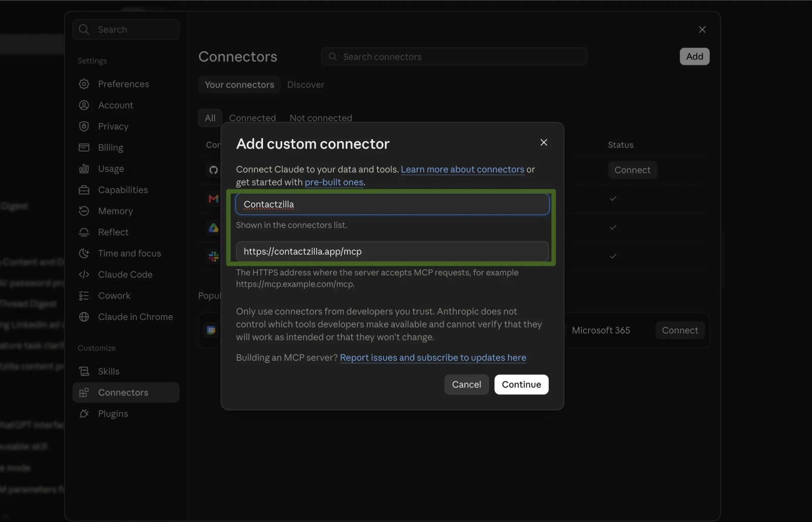
Task: Switch to the Discover tab
Action: tap(306, 85)
